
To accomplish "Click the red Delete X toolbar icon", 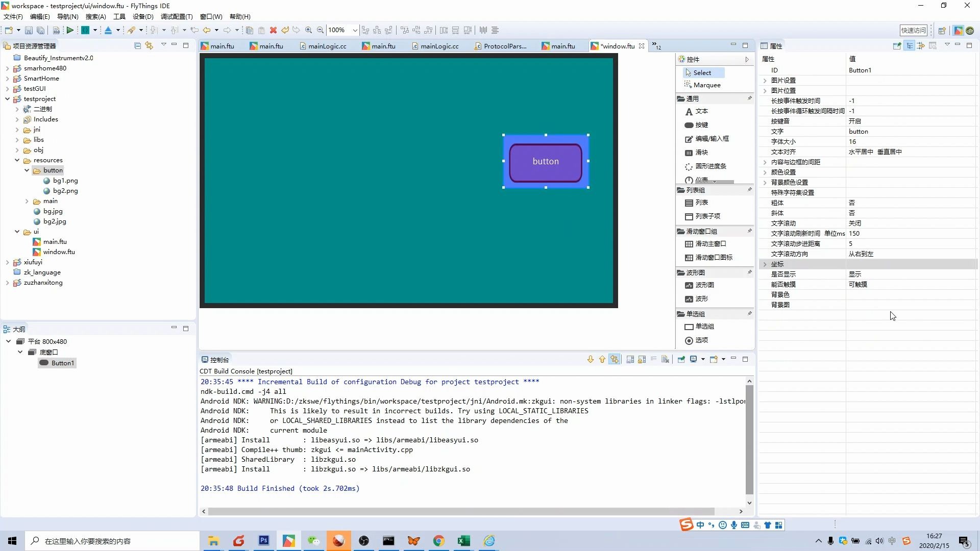I will pos(273,30).
